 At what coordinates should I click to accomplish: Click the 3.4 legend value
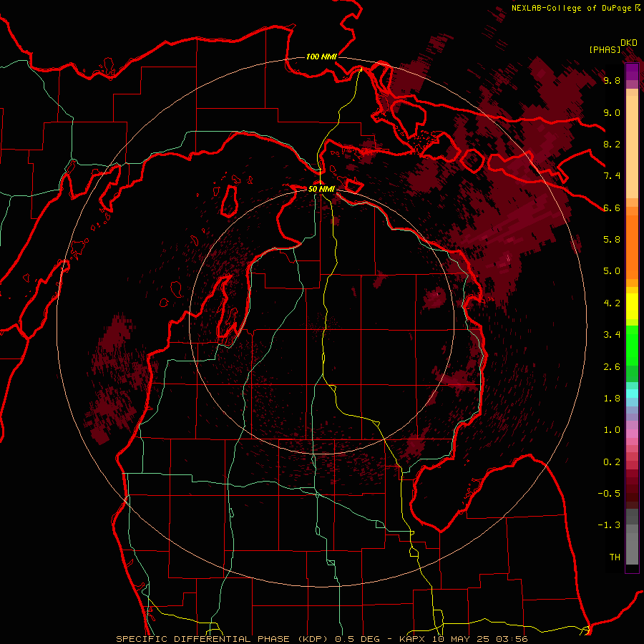(x=612, y=335)
